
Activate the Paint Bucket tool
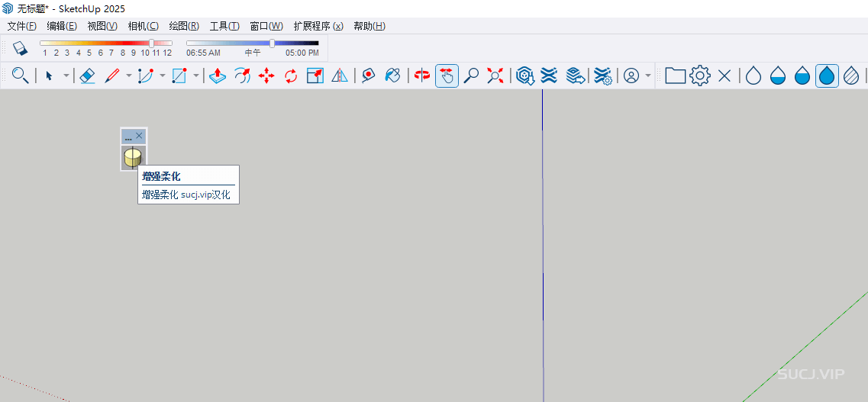(x=392, y=76)
